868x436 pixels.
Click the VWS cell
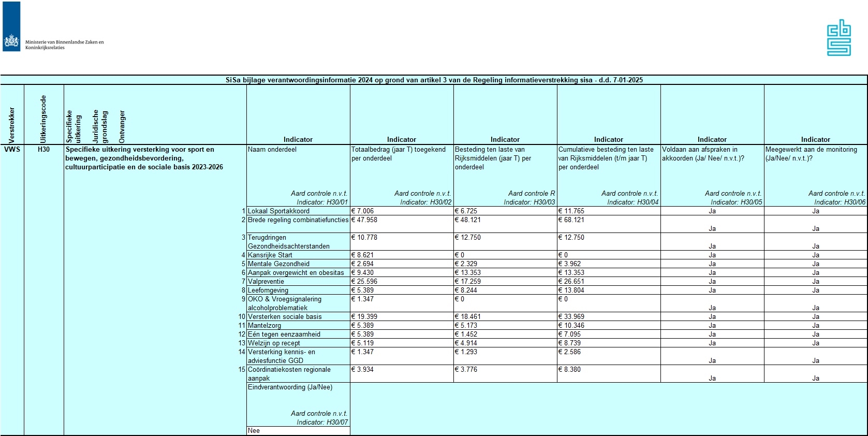12,150
